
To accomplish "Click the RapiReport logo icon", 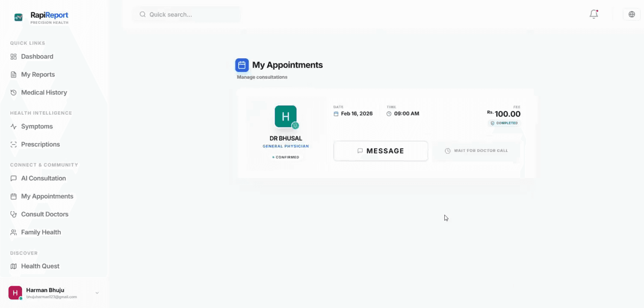I will [x=18, y=17].
